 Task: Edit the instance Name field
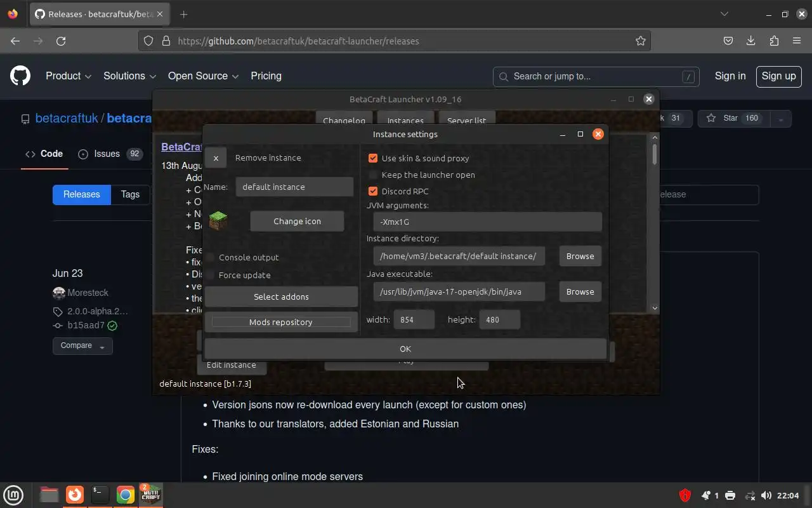[294, 187]
